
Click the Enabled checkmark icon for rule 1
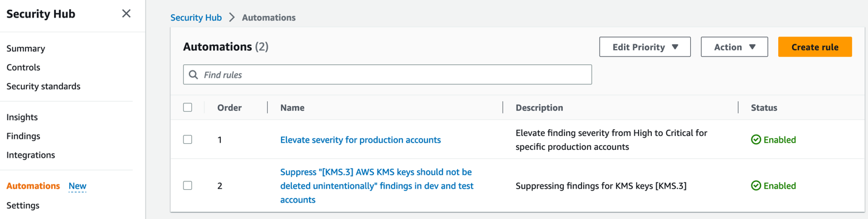tap(756, 140)
